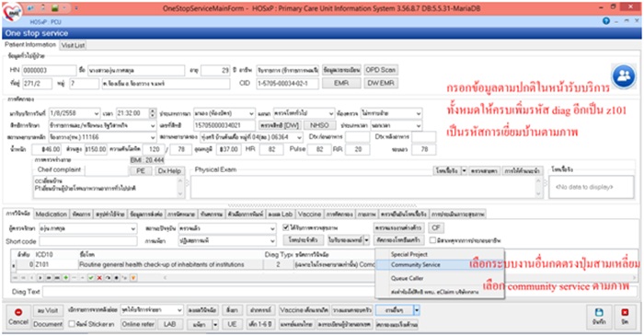
Task: Click the PE button
Action: coord(141,171)
